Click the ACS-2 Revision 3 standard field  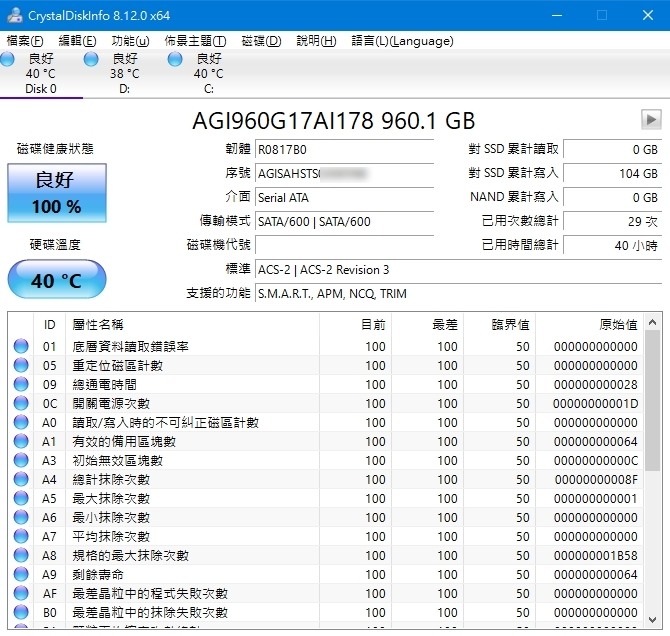click(458, 270)
